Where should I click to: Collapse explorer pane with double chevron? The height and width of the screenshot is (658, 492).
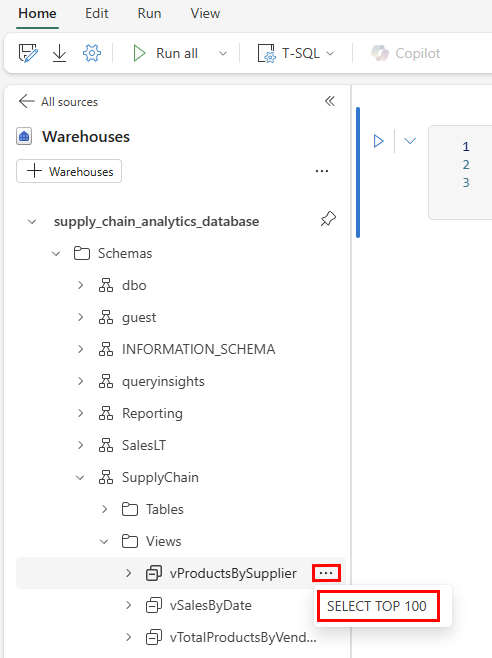[x=330, y=101]
